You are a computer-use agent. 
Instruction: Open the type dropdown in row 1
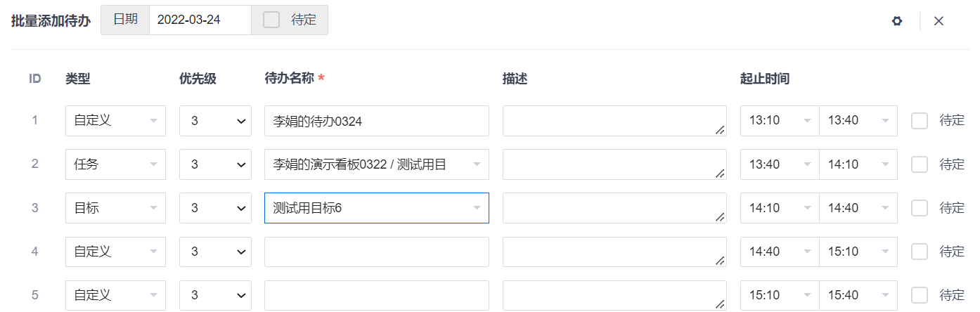click(x=115, y=121)
